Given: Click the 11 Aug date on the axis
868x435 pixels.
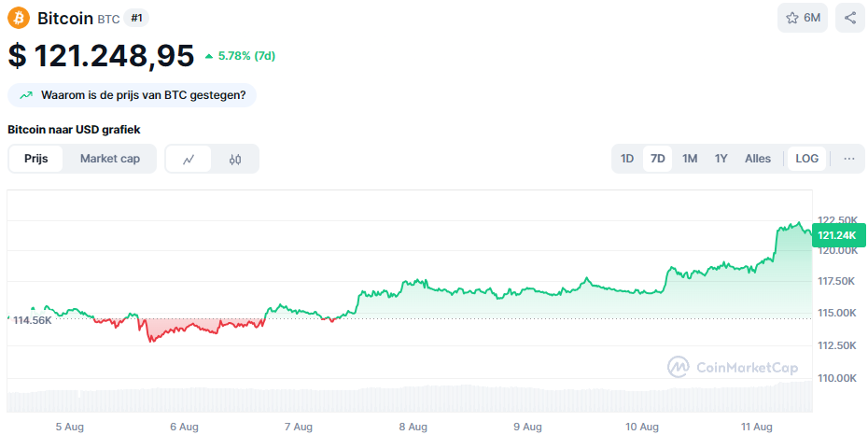Looking at the screenshot, I should [756, 427].
